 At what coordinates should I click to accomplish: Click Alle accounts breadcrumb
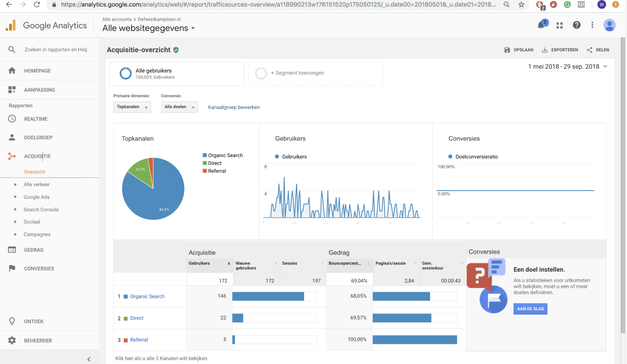(117, 19)
